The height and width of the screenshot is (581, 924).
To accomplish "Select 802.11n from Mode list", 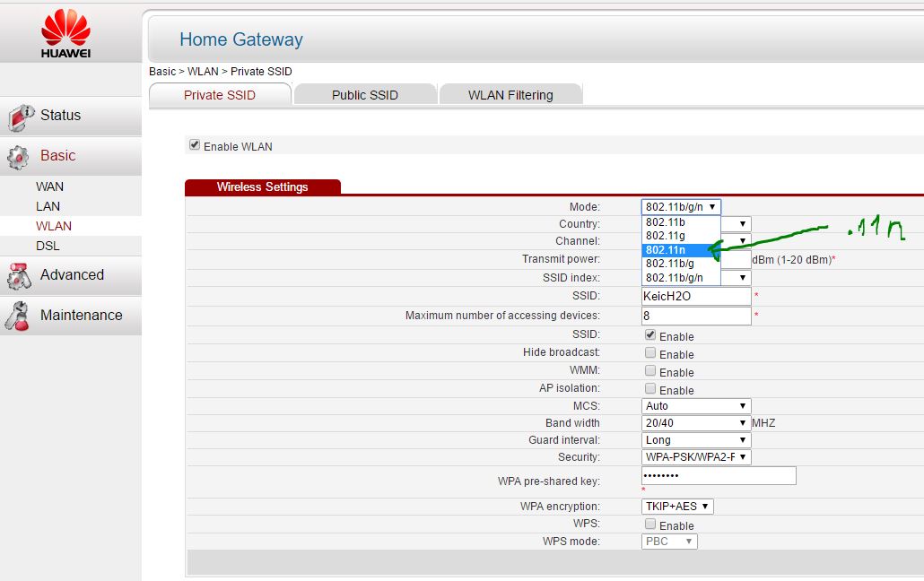I will point(673,250).
